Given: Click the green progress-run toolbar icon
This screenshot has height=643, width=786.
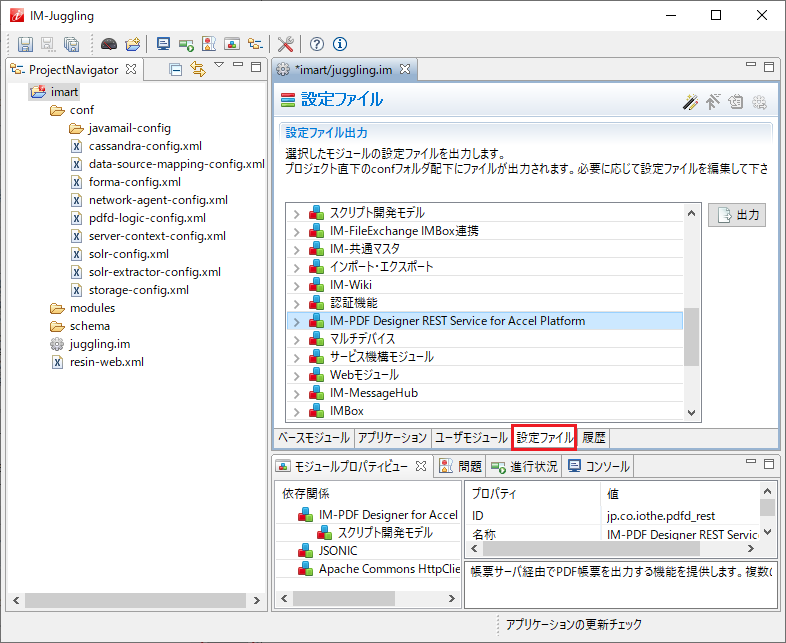Looking at the screenshot, I should [x=186, y=45].
